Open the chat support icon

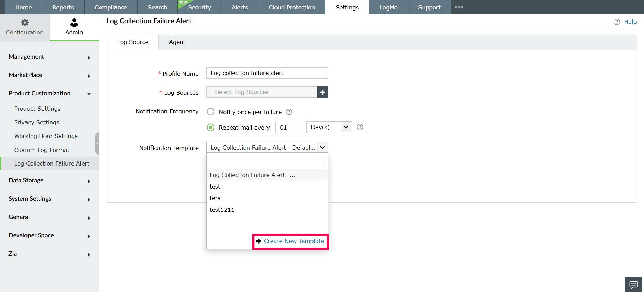pyautogui.click(x=633, y=285)
